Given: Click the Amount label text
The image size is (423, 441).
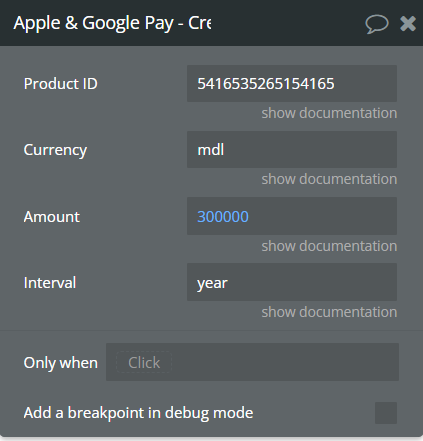Looking at the screenshot, I should [x=52, y=217].
